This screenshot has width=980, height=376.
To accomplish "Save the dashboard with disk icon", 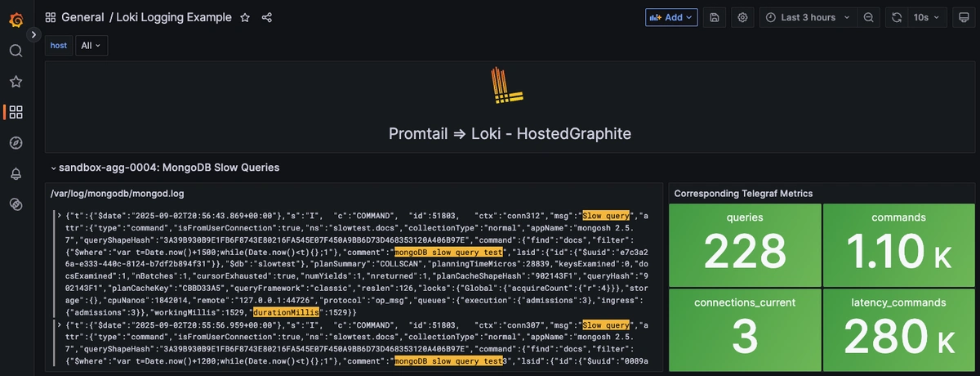I will tap(715, 17).
